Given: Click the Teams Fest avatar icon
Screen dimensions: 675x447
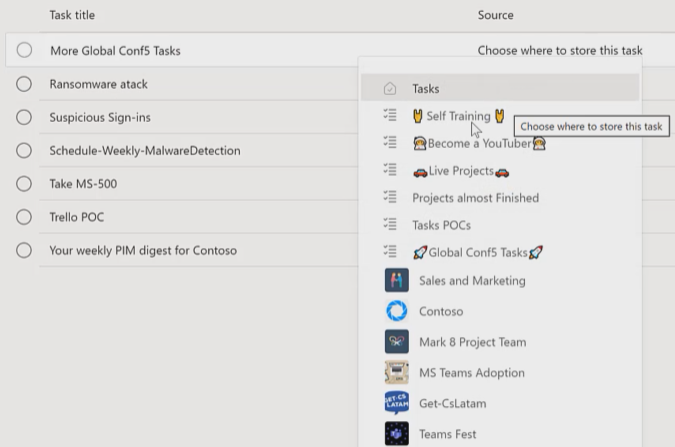Looking at the screenshot, I should click(396, 434).
